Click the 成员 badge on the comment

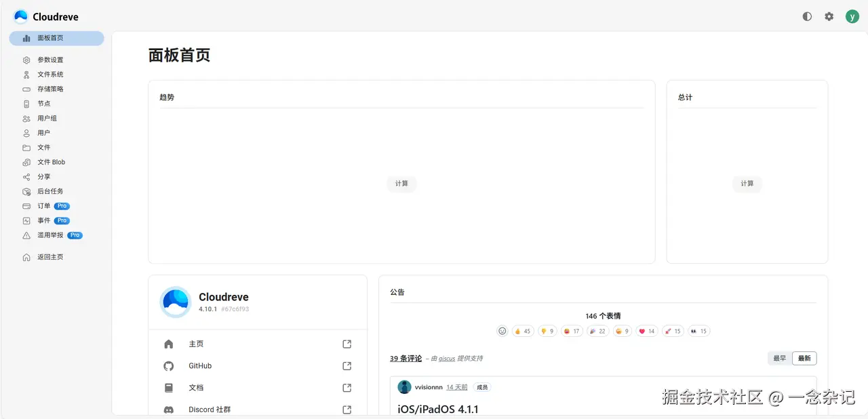[482, 387]
